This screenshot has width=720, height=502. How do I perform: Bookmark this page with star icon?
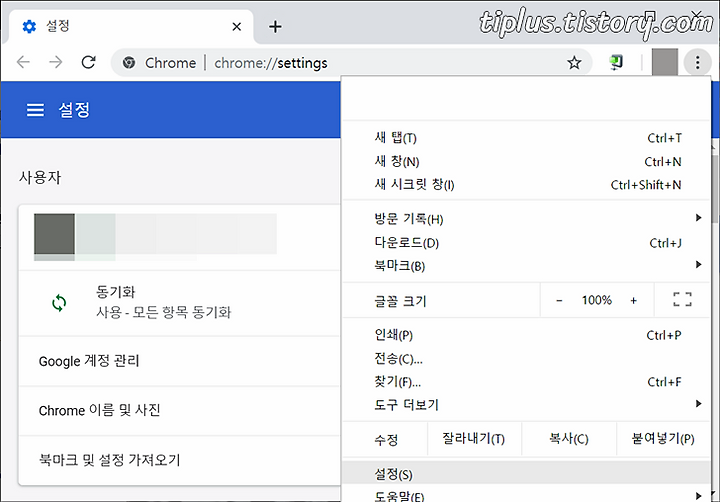pos(574,62)
